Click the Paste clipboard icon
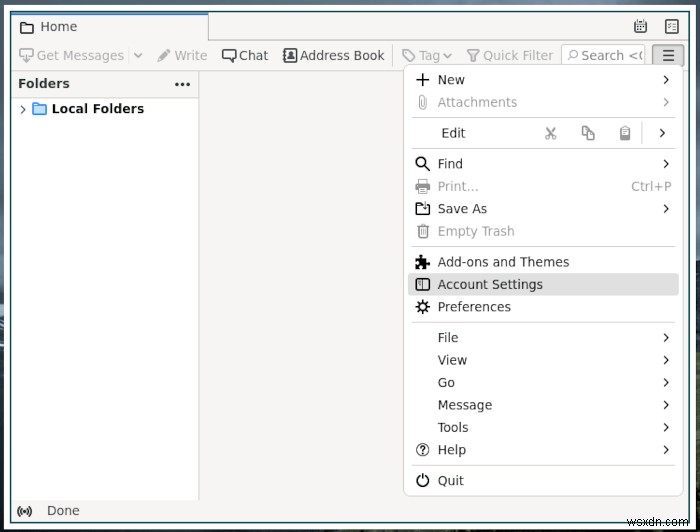Image resolution: width=700 pixels, height=532 pixels. click(625, 133)
